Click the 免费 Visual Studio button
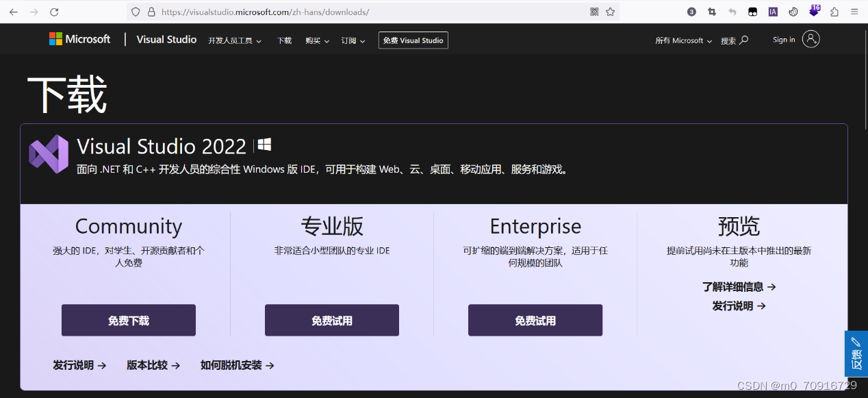The width and height of the screenshot is (868, 398). pyautogui.click(x=413, y=40)
